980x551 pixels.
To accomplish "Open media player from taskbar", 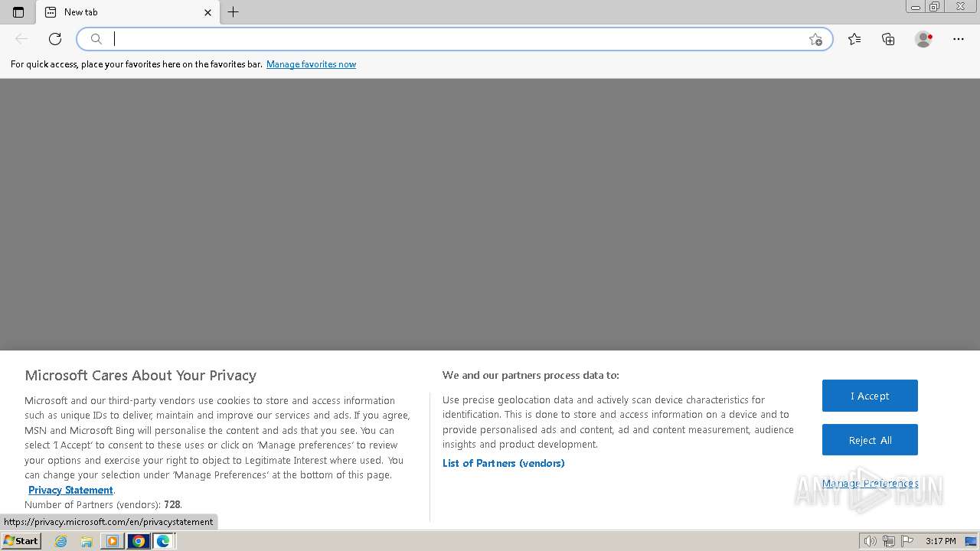I will coord(113,541).
